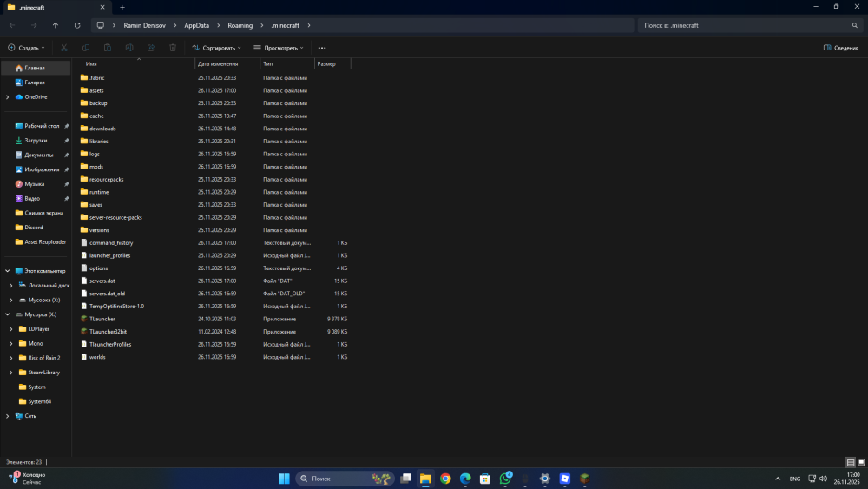Open the View dropdown
The height and width of the screenshot is (489, 868).
point(279,48)
